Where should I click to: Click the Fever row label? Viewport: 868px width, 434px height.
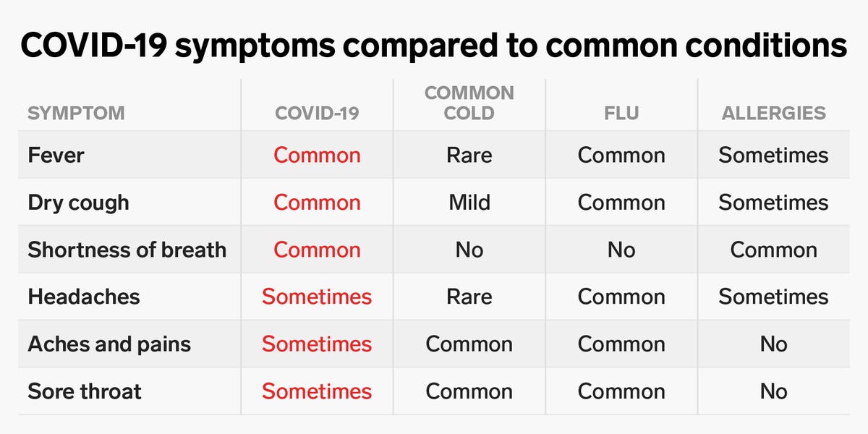click(x=56, y=156)
